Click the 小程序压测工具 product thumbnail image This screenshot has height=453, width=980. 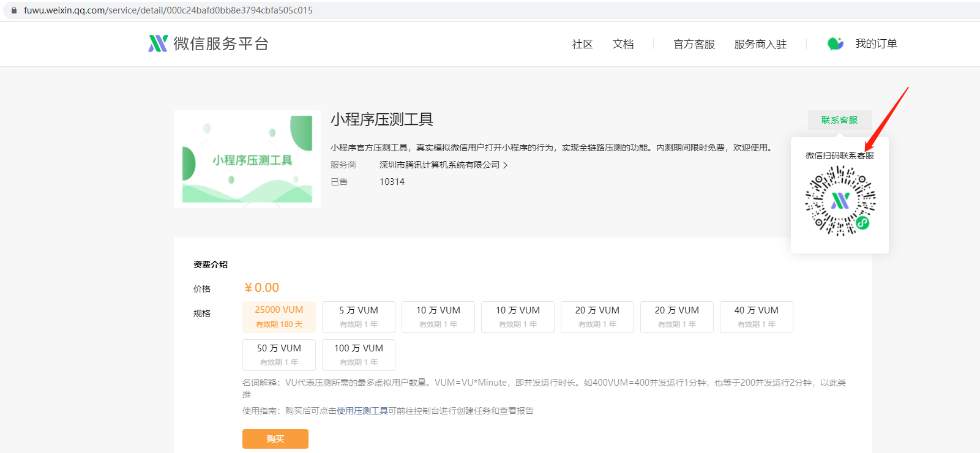[247, 159]
